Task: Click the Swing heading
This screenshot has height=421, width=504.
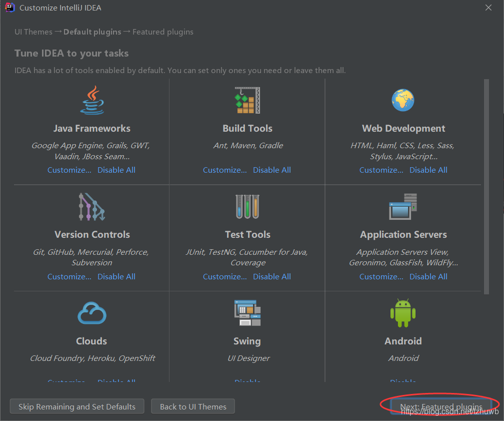Action: [247, 341]
